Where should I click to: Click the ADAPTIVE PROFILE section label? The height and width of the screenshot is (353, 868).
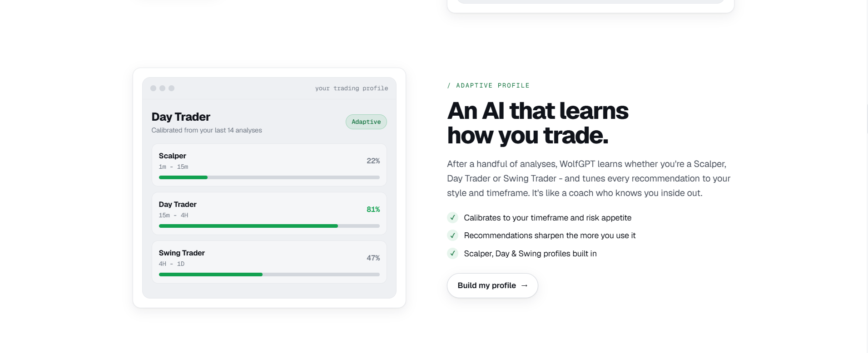(x=488, y=85)
